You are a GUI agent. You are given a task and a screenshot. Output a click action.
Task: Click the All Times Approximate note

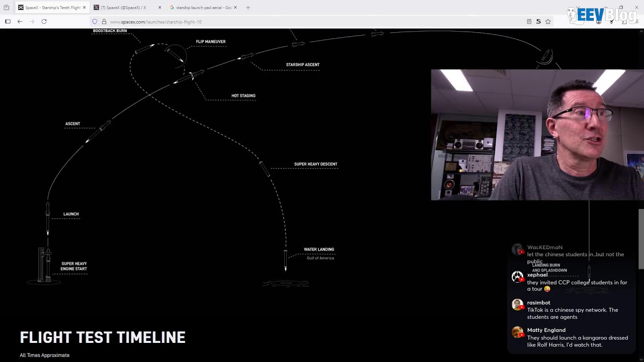tap(45, 355)
